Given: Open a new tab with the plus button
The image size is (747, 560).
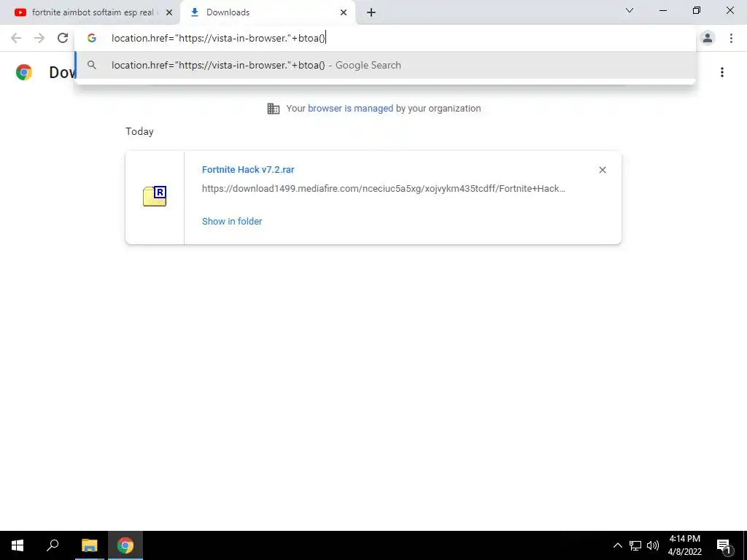Looking at the screenshot, I should [371, 12].
